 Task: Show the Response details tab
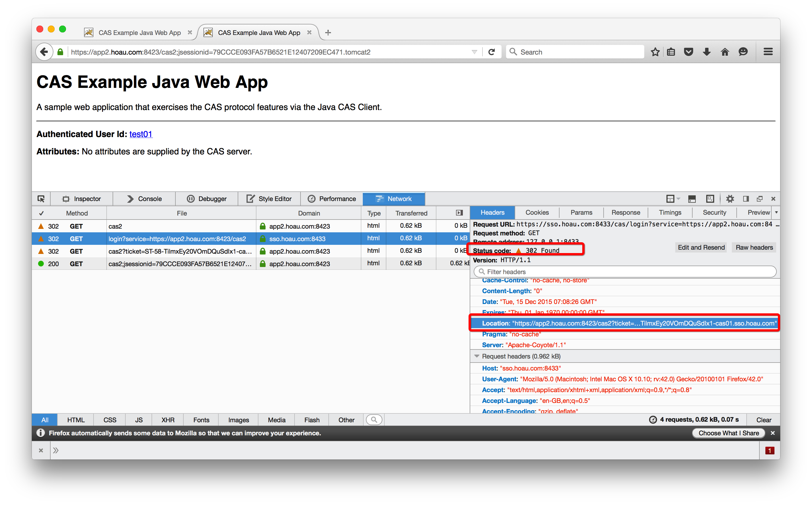pos(626,212)
